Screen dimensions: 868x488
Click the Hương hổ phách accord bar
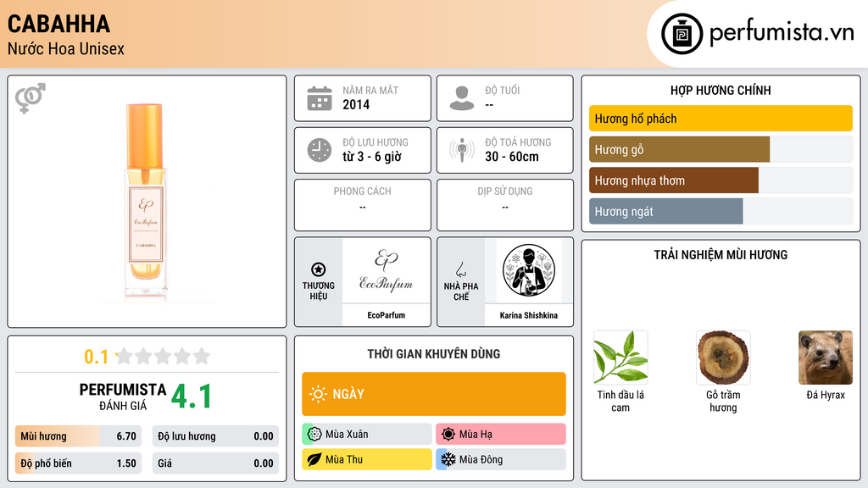[x=721, y=119]
